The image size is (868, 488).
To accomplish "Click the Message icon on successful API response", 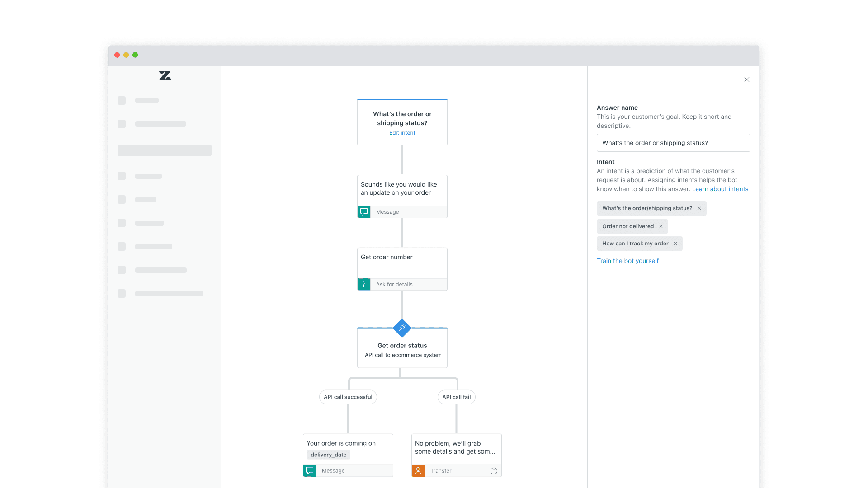I will [309, 470].
